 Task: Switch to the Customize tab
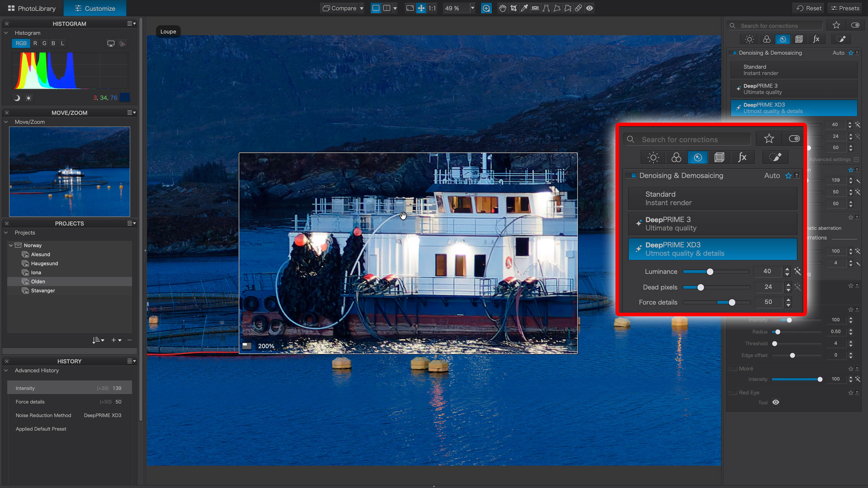click(95, 8)
